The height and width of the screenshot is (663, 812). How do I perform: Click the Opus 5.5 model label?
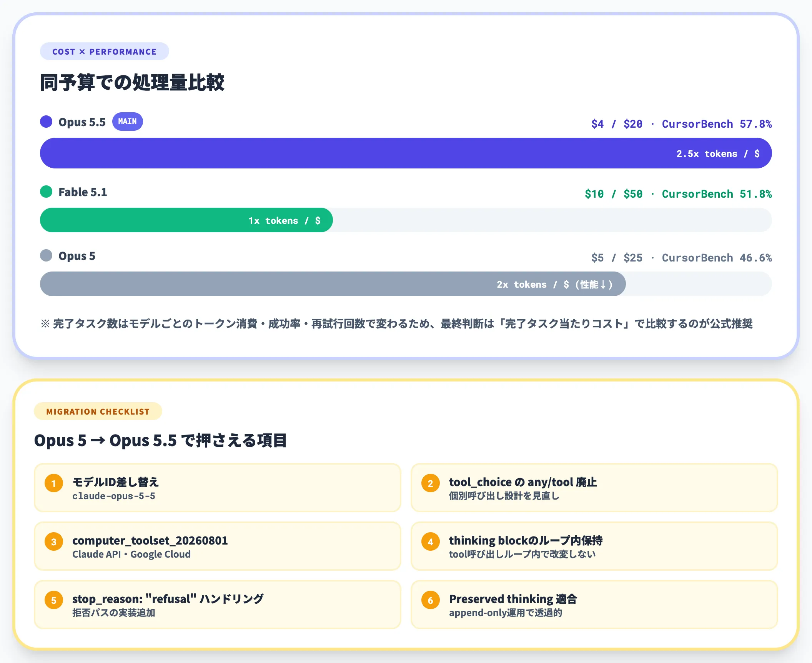pos(82,122)
